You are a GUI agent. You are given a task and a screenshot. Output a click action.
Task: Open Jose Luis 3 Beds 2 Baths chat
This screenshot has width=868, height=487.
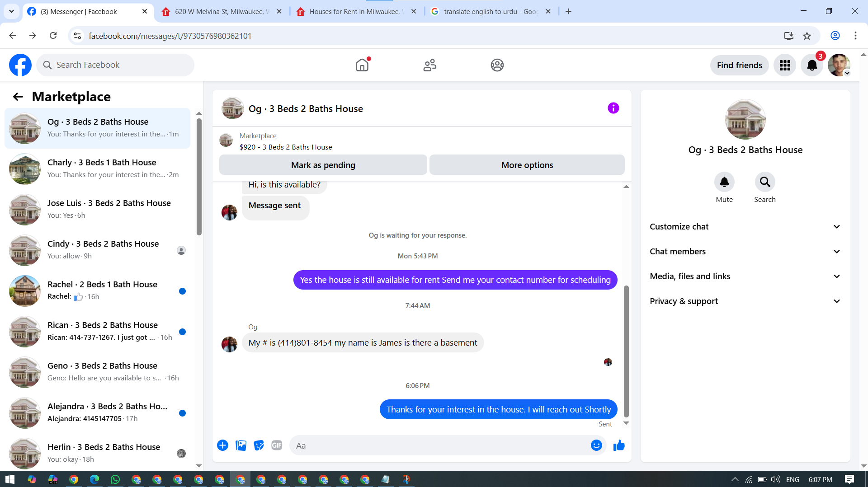click(x=97, y=210)
